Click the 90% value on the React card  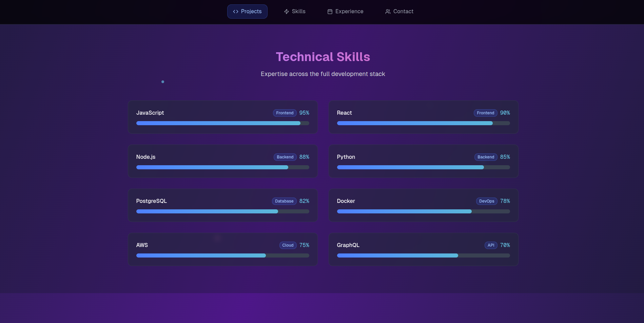click(x=505, y=113)
